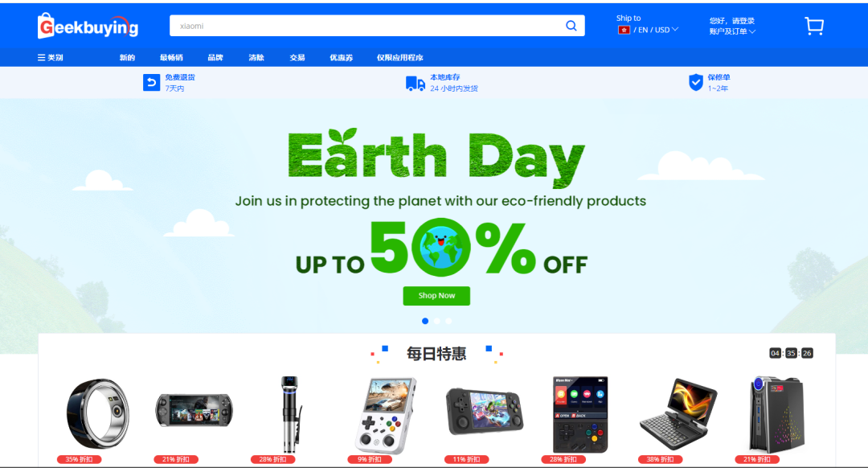The width and height of the screenshot is (868, 468).
Task: Click the Geekbuying logo
Action: tap(88, 26)
